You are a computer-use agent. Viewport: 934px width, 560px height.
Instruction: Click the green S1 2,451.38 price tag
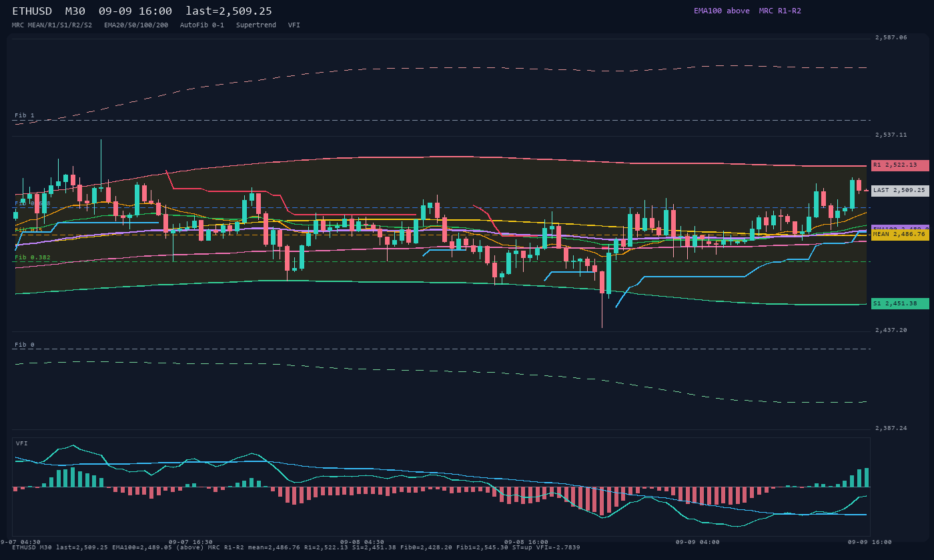point(900,304)
